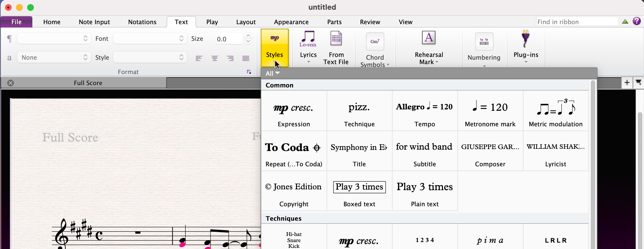644x249 pixels.
Task: Align text left
Action: (199, 58)
